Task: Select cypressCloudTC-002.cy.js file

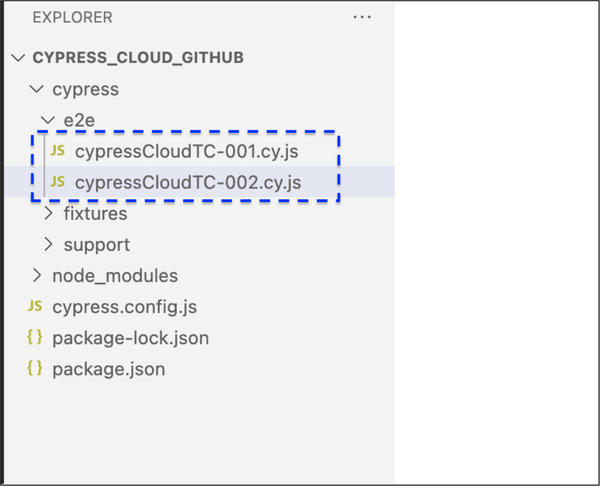Action: (188, 182)
